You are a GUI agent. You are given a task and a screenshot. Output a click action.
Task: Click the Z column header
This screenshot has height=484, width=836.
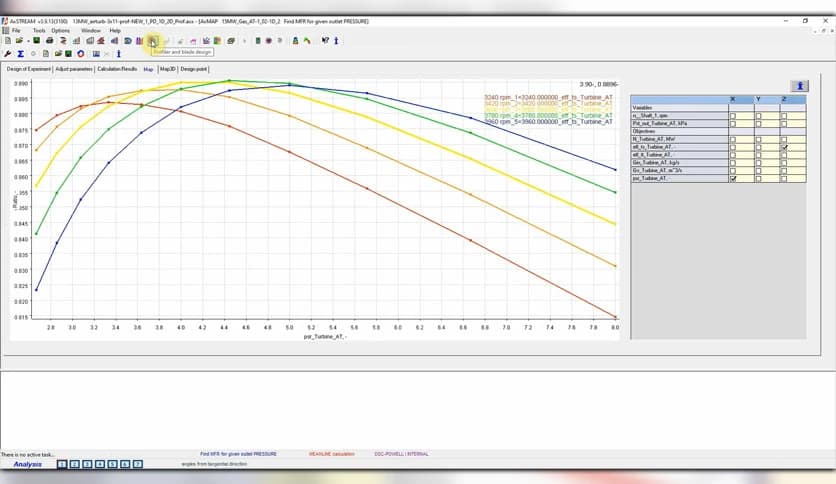pyautogui.click(x=793, y=100)
